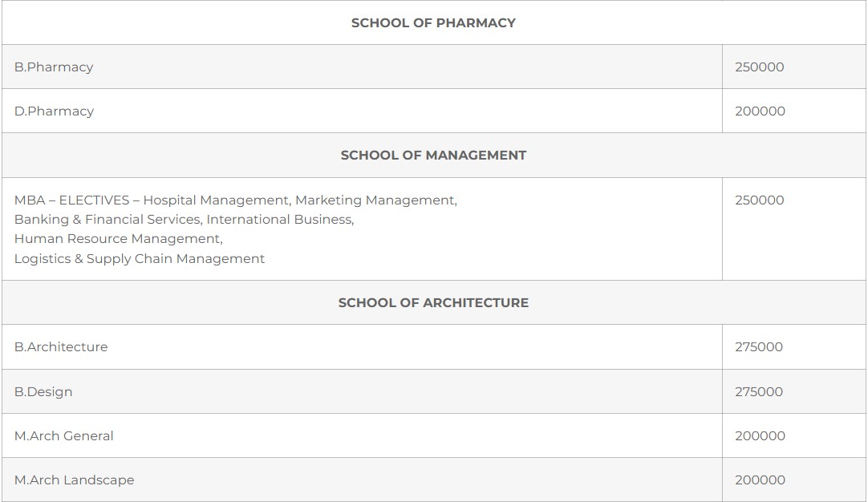Select the B.Architecture course name
The image size is (868, 502).
coord(61,347)
